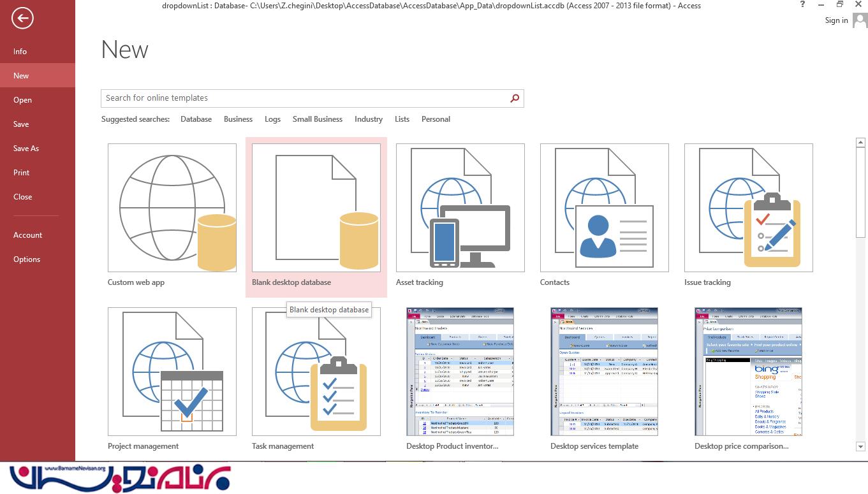Search suggested term Logs
This screenshot has width=868, height=494.
272,119
